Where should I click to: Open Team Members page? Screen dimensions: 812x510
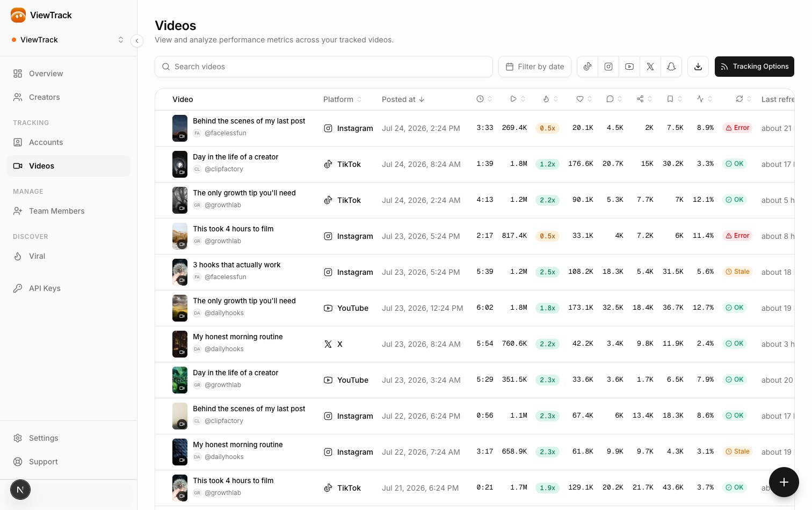[68, 211]
